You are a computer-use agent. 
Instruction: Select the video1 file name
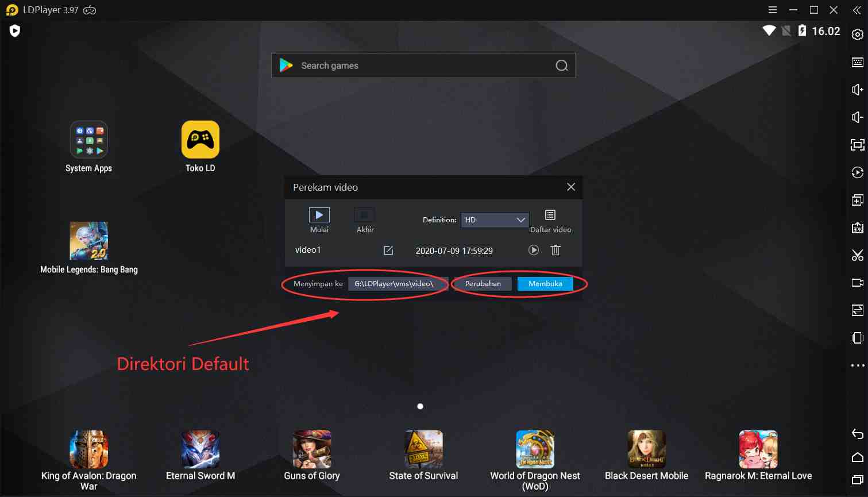coord(308,250)
